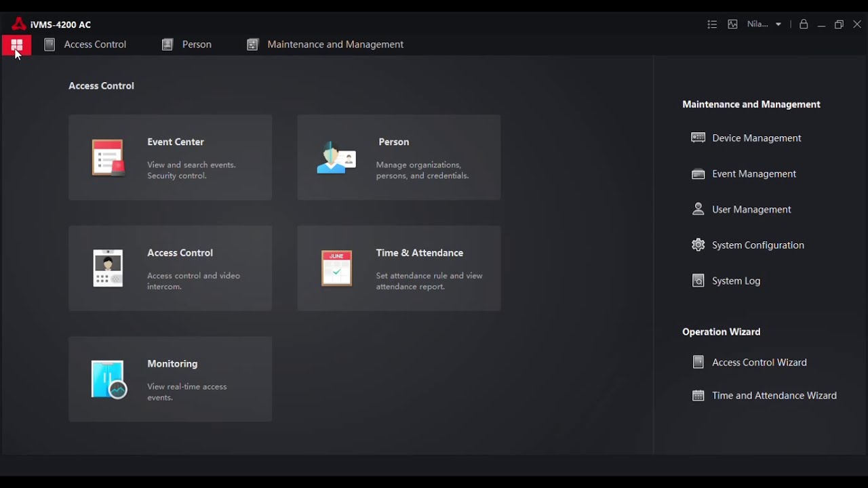Viewport: 868px width, 488px height.
Task: Click the 'Person' card title
Action: (x=394, y=142)
